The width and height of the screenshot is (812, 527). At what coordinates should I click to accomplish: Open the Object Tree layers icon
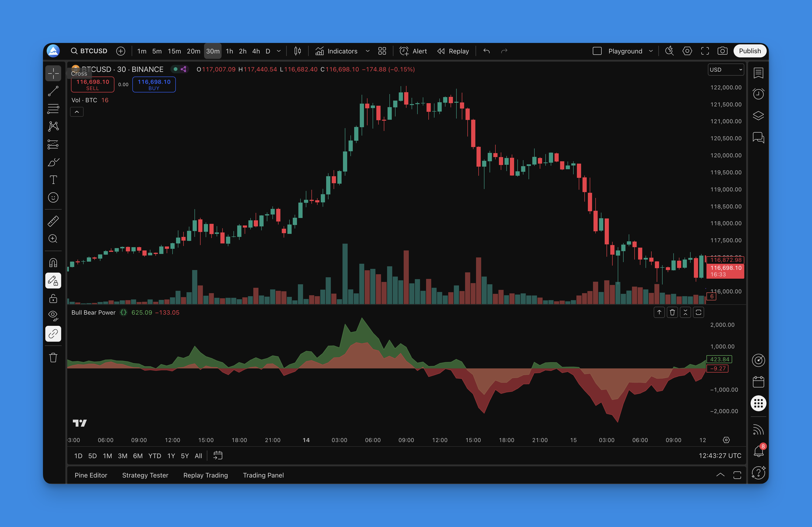[758, 116]
